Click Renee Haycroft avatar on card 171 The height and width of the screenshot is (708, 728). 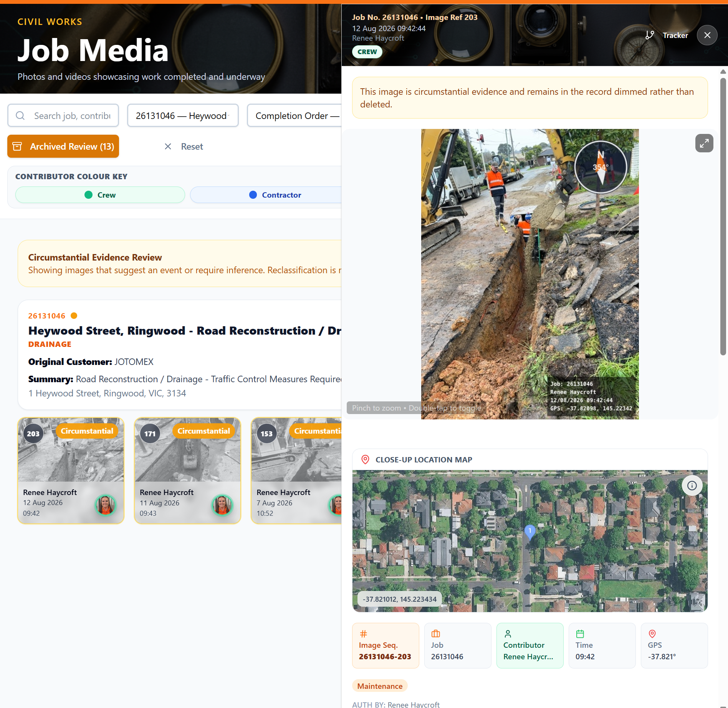point(222,505)
